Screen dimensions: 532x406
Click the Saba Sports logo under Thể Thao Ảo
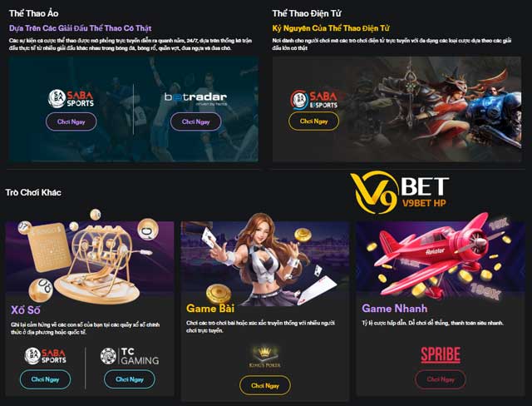[71, 99]
